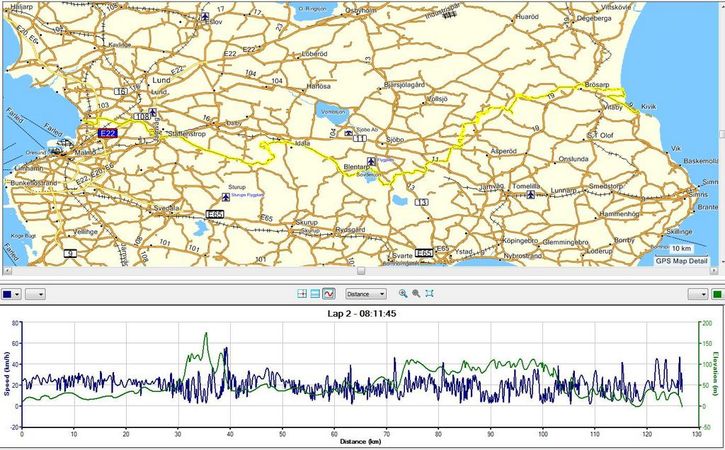Click the zoom out magnifier icon
Viewport: 725px width, 450px height.
[416, 294]
